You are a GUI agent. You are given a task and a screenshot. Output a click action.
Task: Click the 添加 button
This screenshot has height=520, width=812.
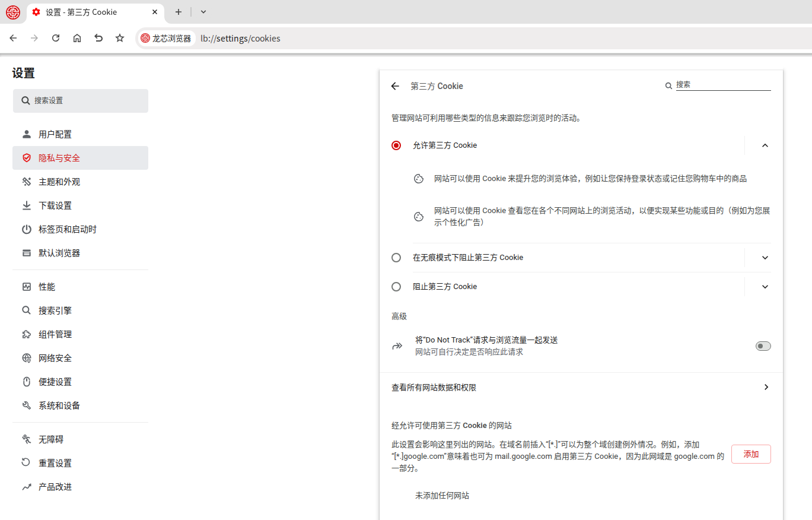pos(750,454)
